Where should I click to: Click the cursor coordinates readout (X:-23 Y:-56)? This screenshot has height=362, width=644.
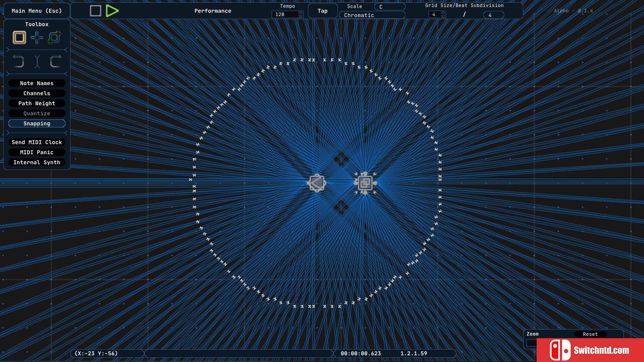pyautogui.click(x=96, y=353)
